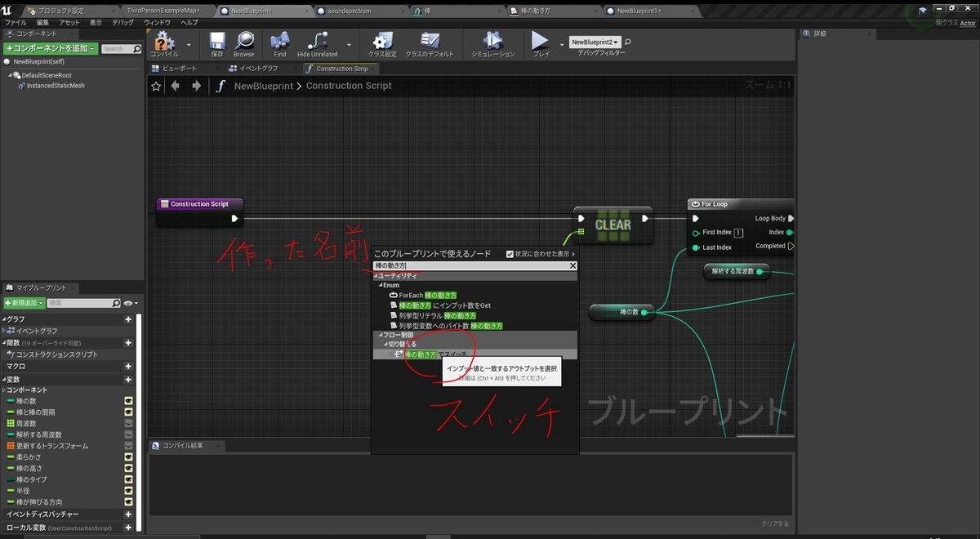Collapse the Enum subcategory
The height and width of the screenshot is (539, 980).
coord(380,285)
